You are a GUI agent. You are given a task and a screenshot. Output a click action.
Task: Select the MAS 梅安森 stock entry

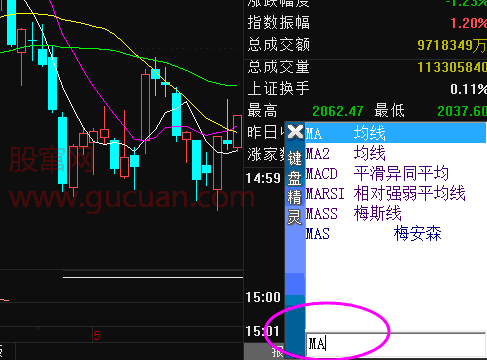tap(395, 233)
